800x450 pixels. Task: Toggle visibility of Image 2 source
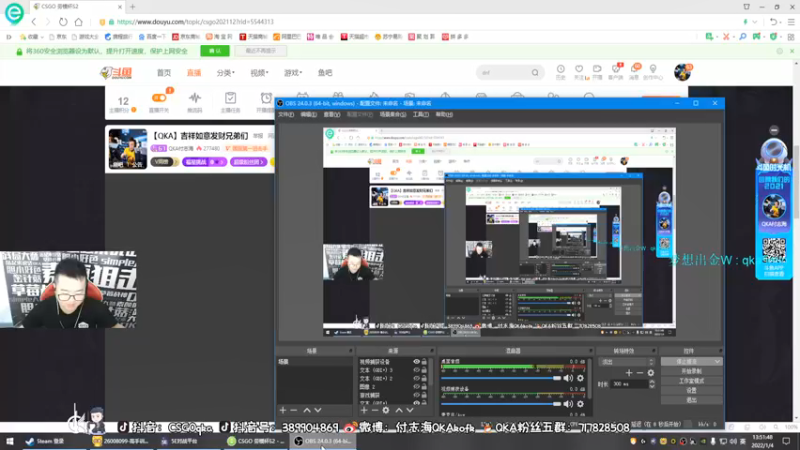416,387
